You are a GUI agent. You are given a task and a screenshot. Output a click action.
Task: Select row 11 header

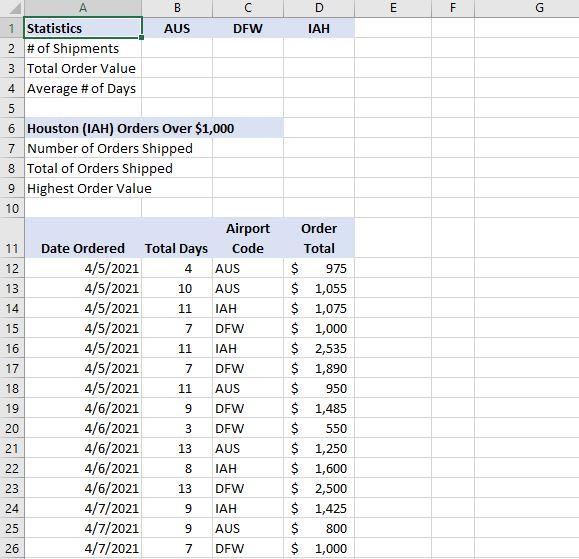pyautogui.click(x=12, y=238)
